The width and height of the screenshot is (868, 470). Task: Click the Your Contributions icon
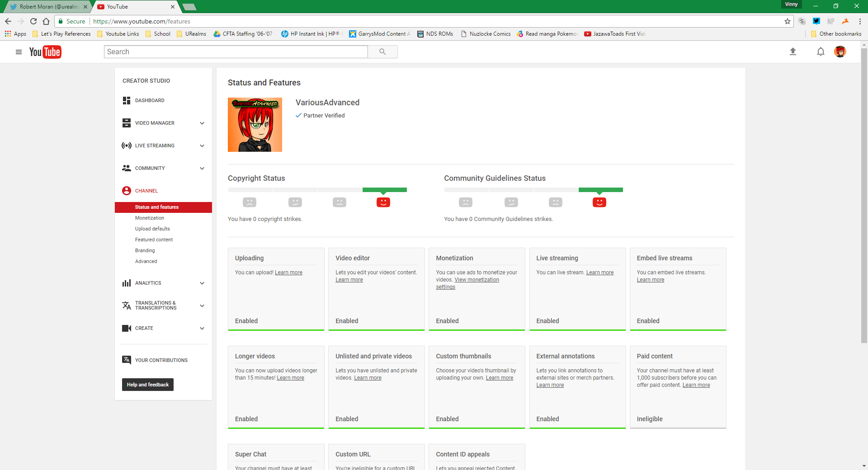coord(127,360)
